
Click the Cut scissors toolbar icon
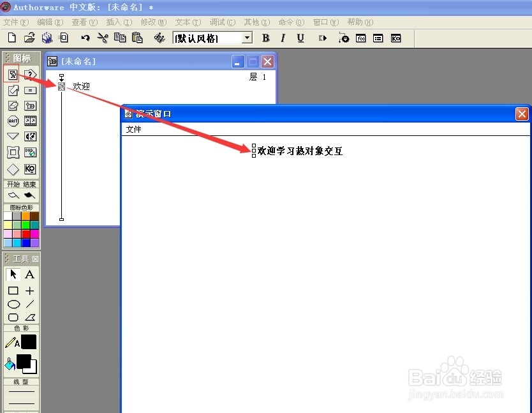[x=102, y=38]
